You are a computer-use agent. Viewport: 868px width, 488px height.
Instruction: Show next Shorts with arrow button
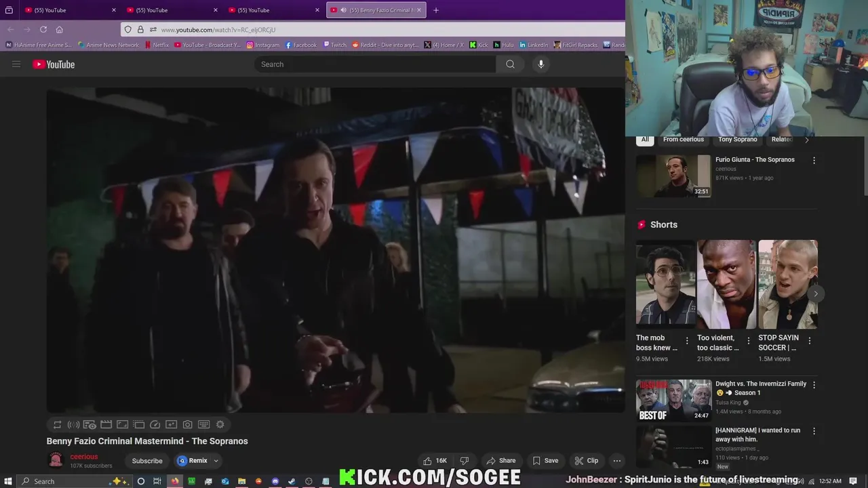[x=815, y=293]
